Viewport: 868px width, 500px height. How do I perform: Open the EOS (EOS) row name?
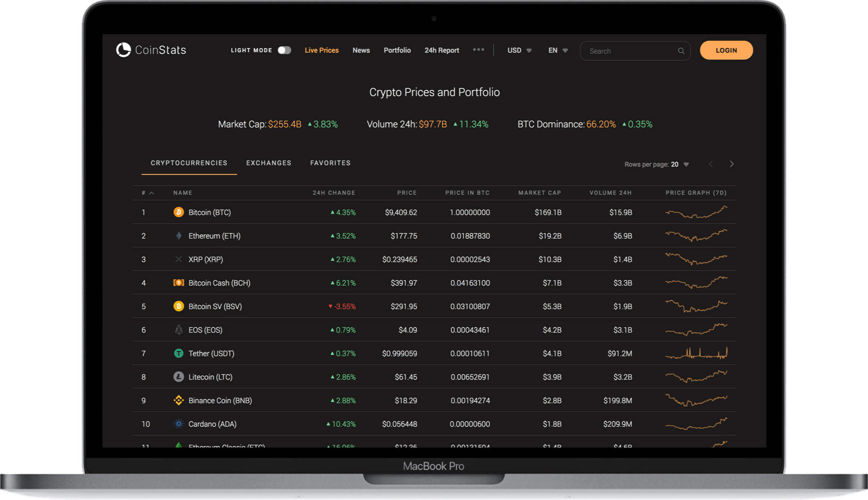(205, 330)
